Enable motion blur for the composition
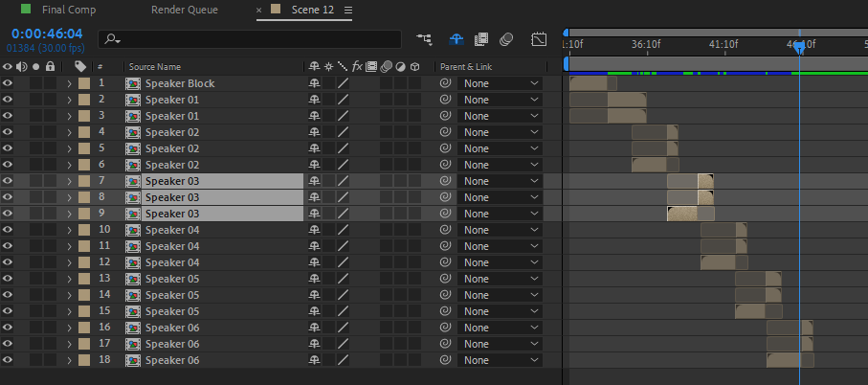Screen dimensions: 868x385 click(507, 39)
